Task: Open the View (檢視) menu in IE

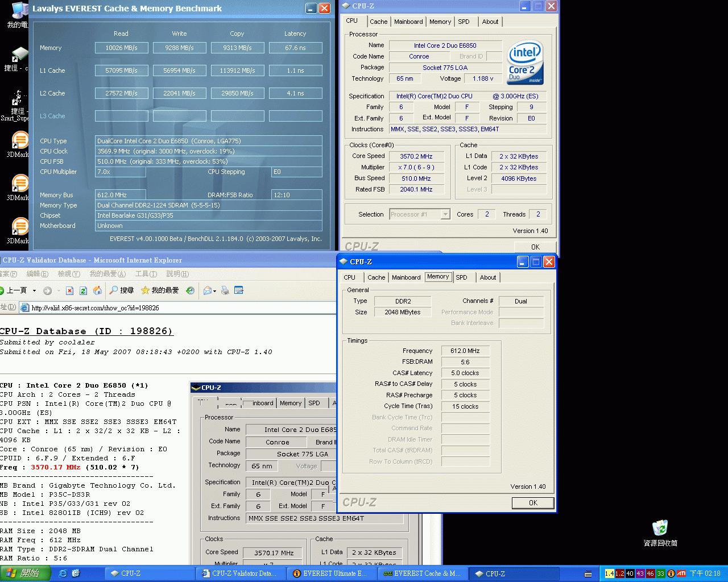Action: click(x=69, y=274)
